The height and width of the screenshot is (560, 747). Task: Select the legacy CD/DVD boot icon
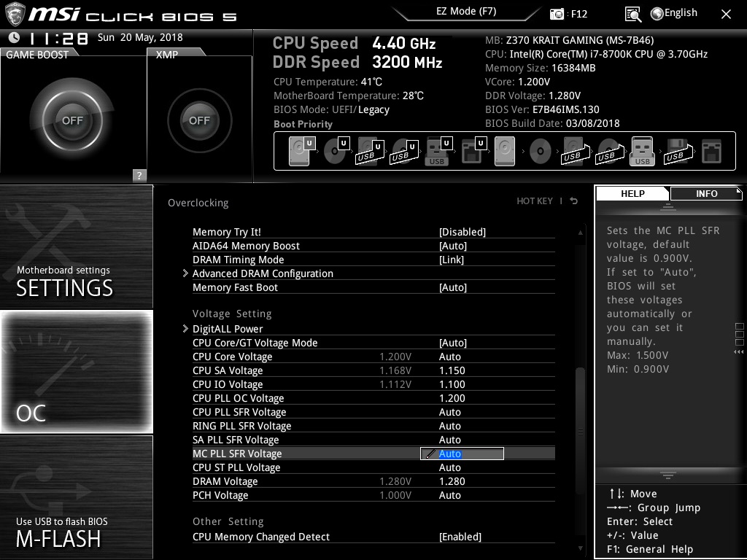pos(541,151)
